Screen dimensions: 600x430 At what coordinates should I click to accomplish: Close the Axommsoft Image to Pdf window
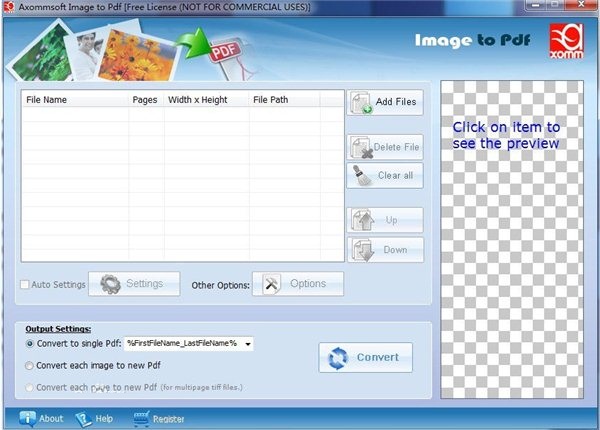pos(581,5)
